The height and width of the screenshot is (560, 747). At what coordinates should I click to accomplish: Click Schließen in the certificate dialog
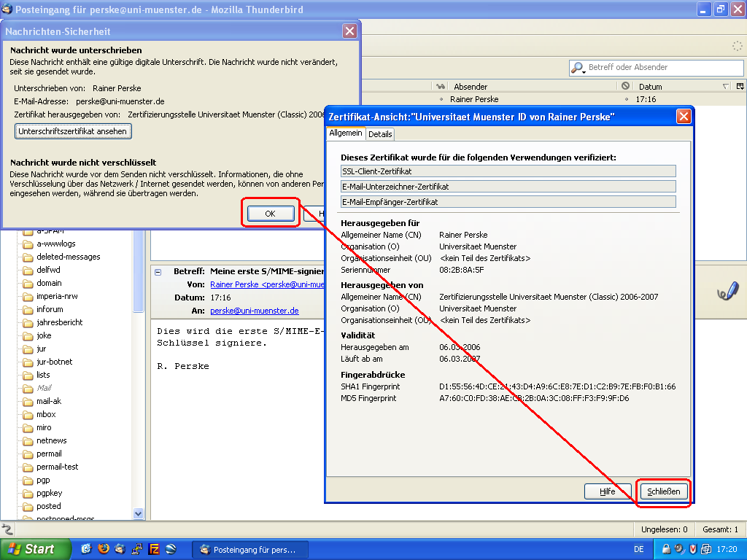pos(663,491)
